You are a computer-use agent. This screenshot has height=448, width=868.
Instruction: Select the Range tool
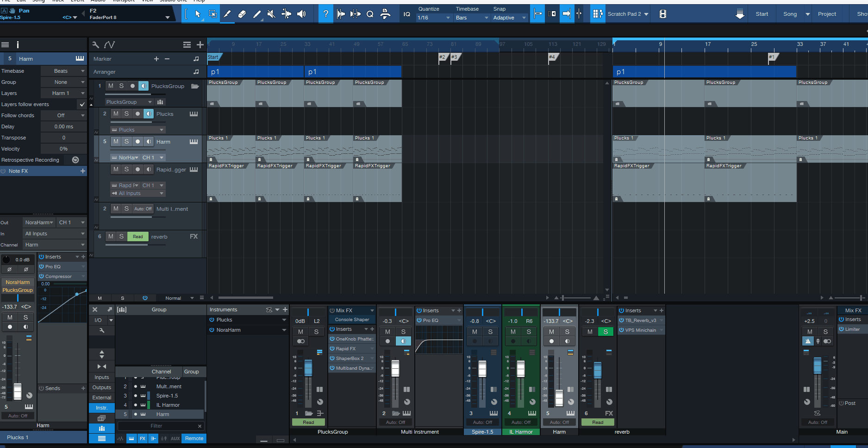[212, 14]
